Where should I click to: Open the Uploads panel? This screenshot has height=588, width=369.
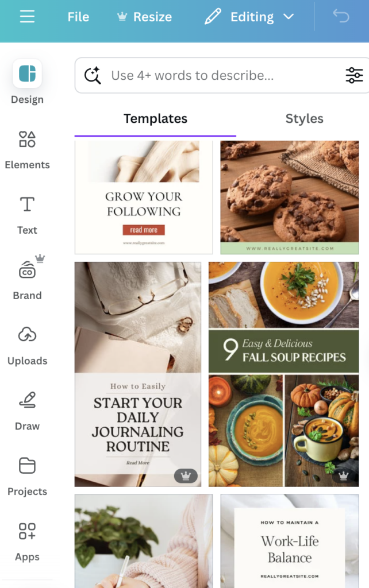(x=27, y=346)
